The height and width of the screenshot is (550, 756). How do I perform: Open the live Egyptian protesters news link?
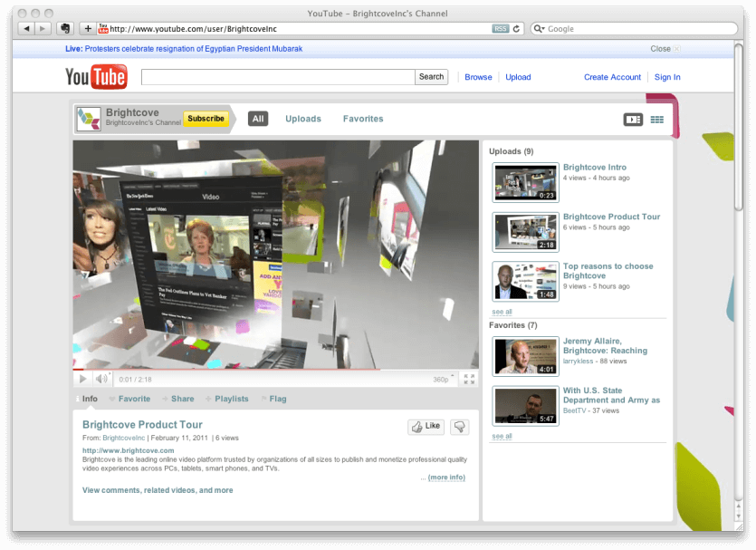point(194,49)
